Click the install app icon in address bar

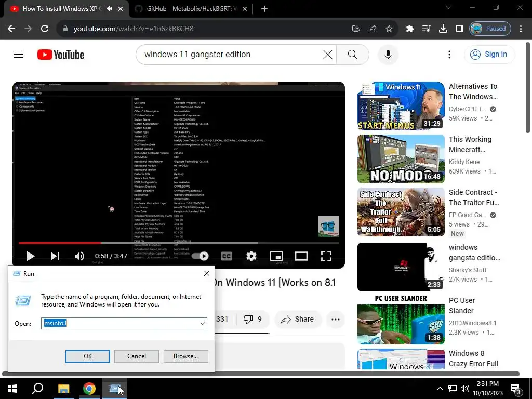tap(355, 29)
